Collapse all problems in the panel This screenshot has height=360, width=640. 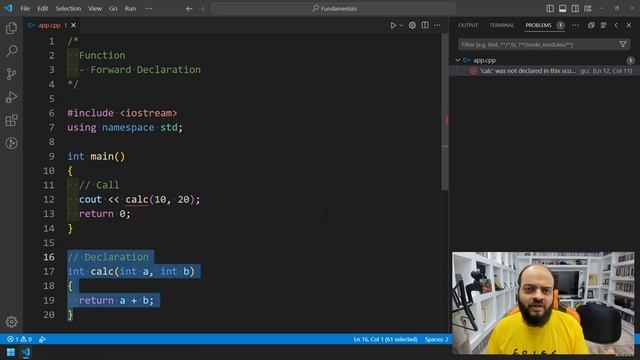pos(591,25)
